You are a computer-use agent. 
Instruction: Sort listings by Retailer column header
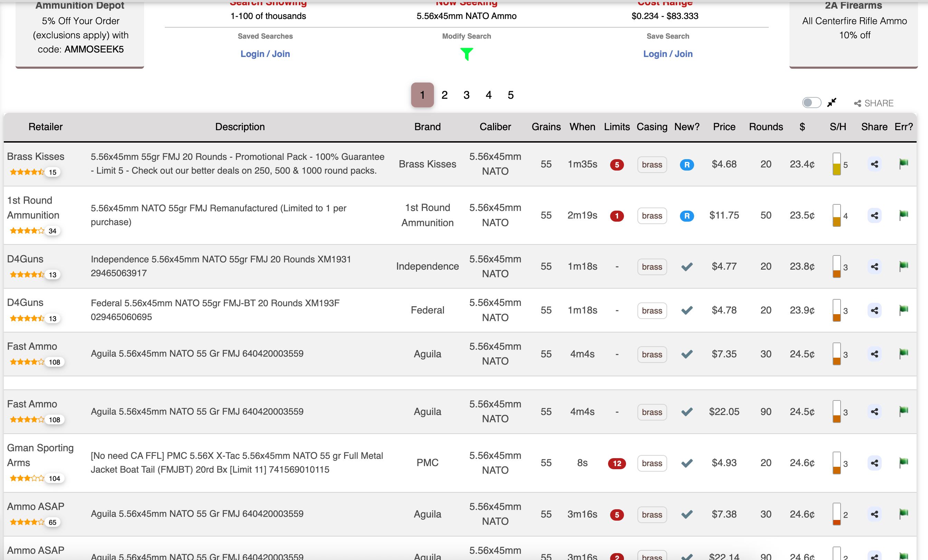point(46,127)
